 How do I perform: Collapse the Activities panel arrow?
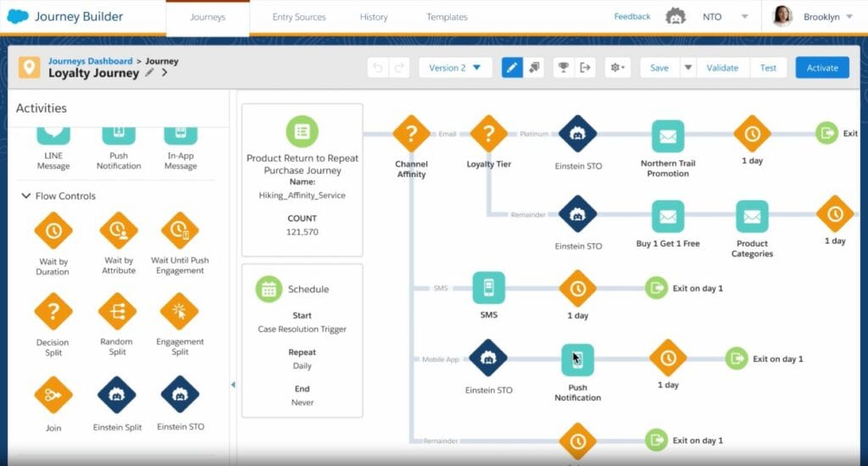coord(233,384)
